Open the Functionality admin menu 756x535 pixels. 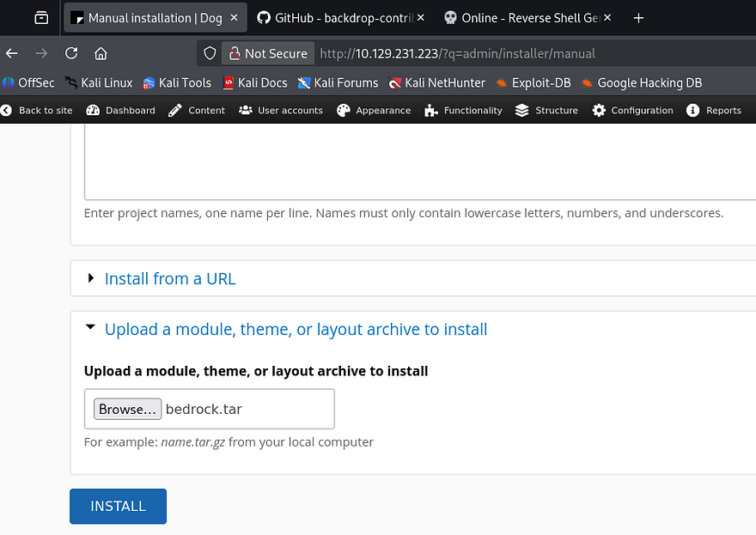(463, 110)
